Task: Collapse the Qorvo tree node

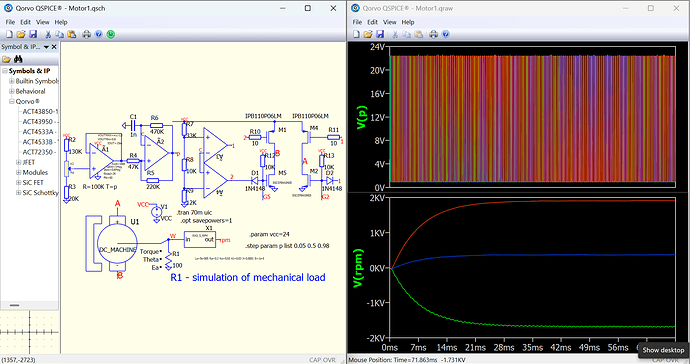Action: pos(12,101)
